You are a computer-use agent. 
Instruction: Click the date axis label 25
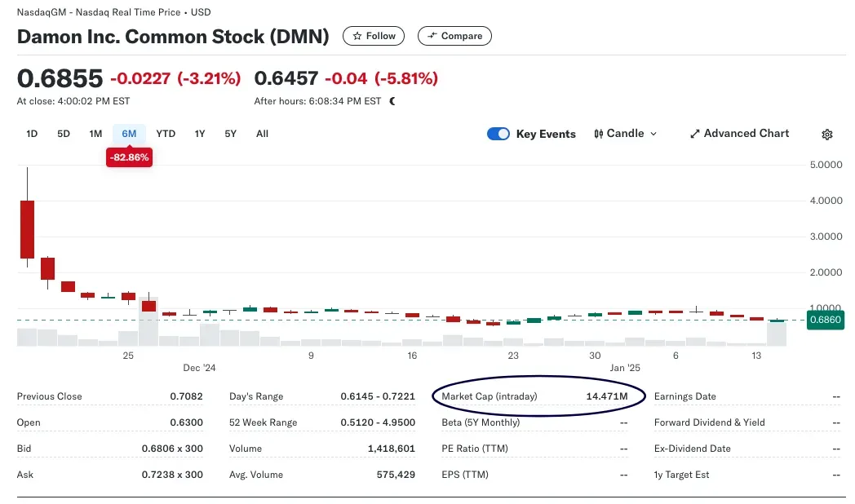[x=128, y=356]
